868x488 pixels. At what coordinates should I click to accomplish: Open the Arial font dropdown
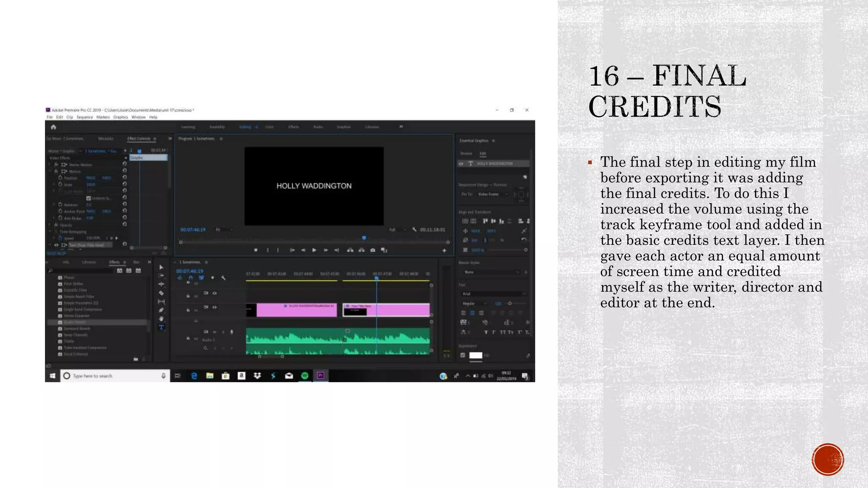[493, 294]
